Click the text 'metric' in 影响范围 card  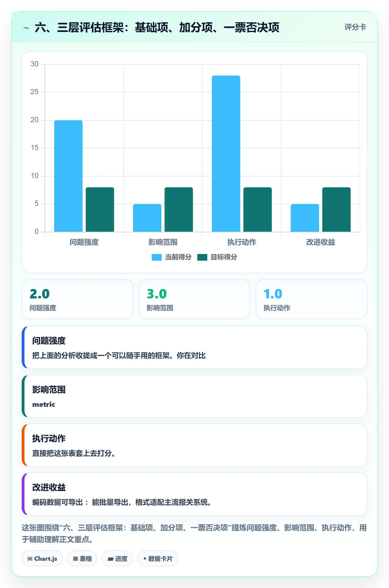(44, 405)
